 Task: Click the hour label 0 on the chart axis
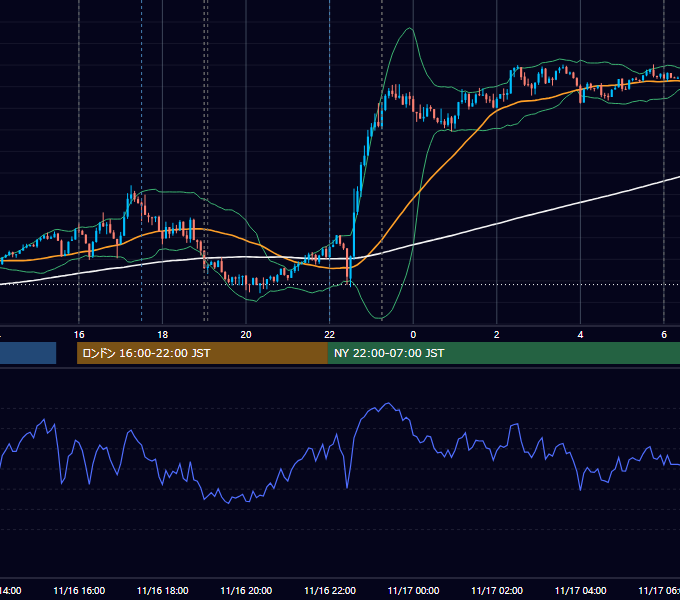(x=413, y=335)
